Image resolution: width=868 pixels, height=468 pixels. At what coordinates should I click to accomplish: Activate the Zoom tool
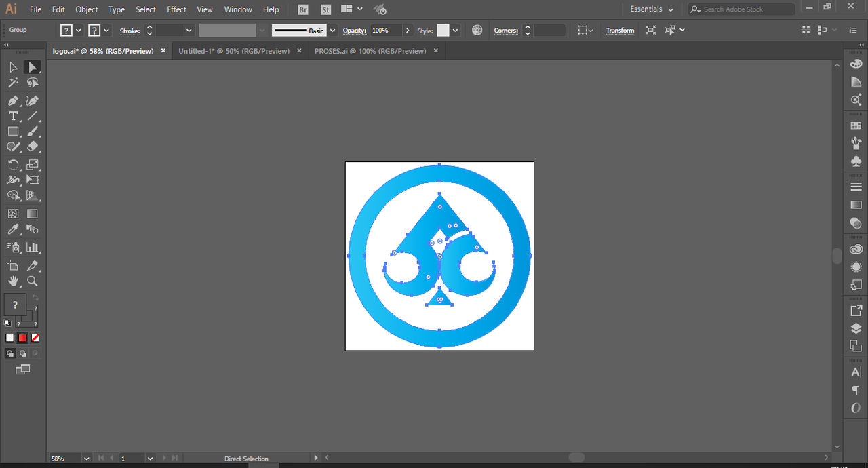(32, 281)
